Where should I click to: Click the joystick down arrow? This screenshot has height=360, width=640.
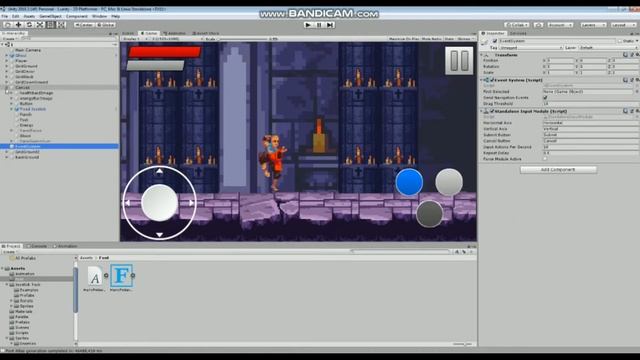point(160,235)
